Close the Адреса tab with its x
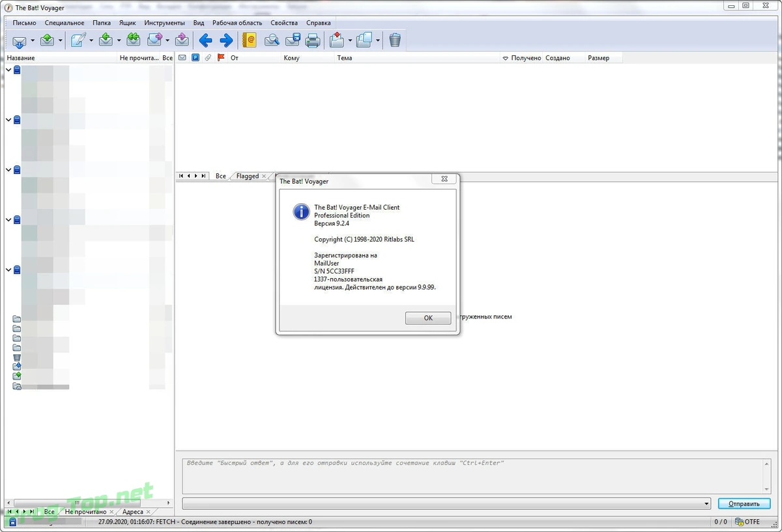Viewport: 782px width, 532px height. (x=149, y=512)
